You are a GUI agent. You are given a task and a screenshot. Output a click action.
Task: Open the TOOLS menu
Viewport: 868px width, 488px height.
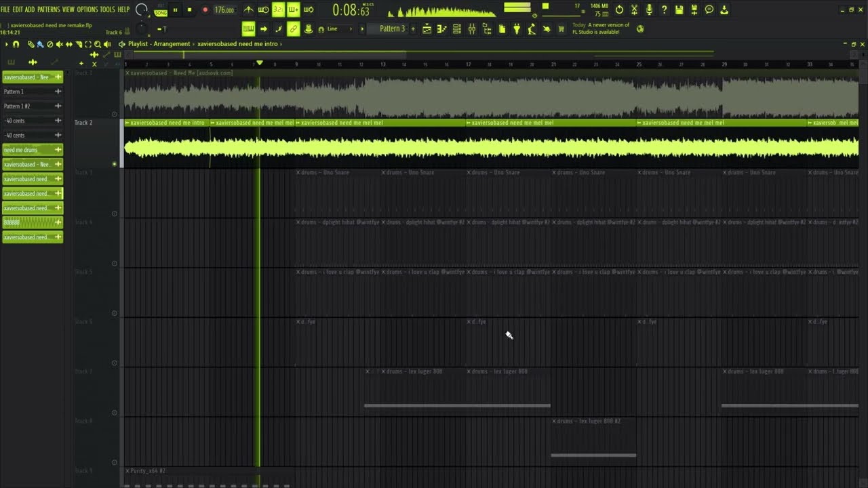[x=107, y=9]
